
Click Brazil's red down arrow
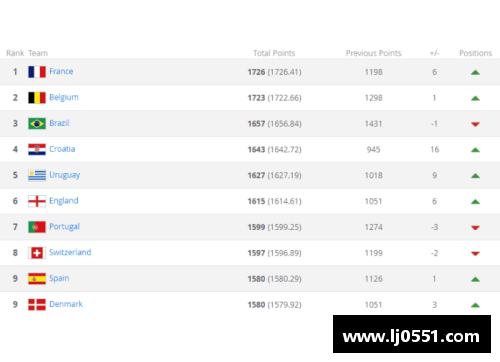(x=475, y=124)
